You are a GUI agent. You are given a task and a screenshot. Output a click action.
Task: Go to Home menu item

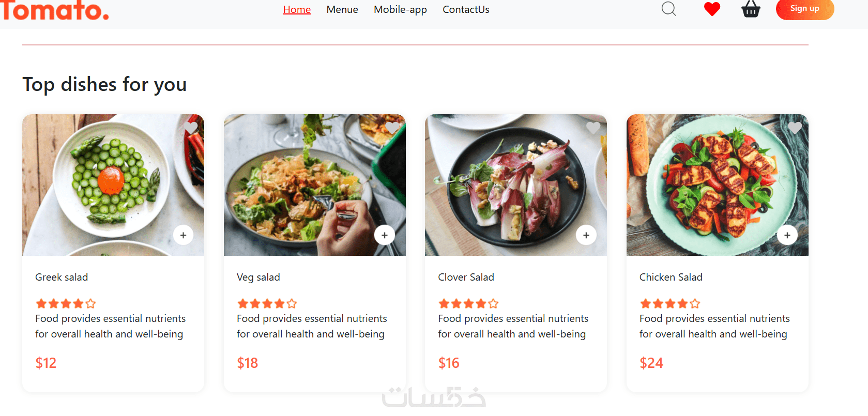297,9
